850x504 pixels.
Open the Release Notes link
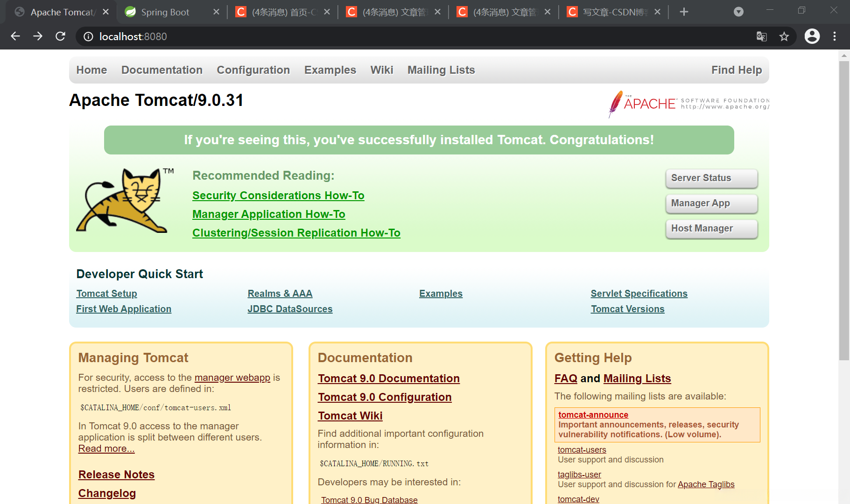(x=116, y=475)
